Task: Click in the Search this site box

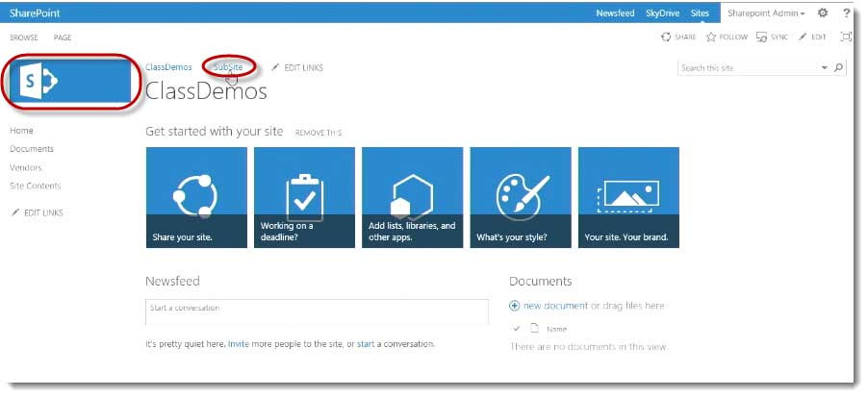Action: 748,68
